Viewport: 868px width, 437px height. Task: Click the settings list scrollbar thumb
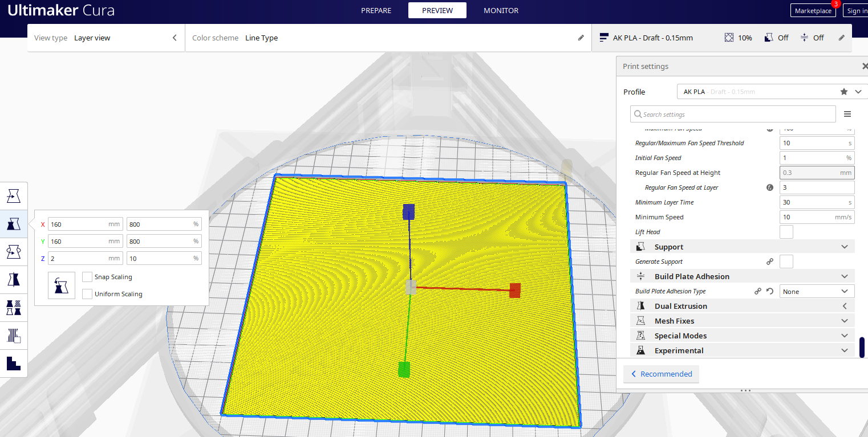point(862,348)
